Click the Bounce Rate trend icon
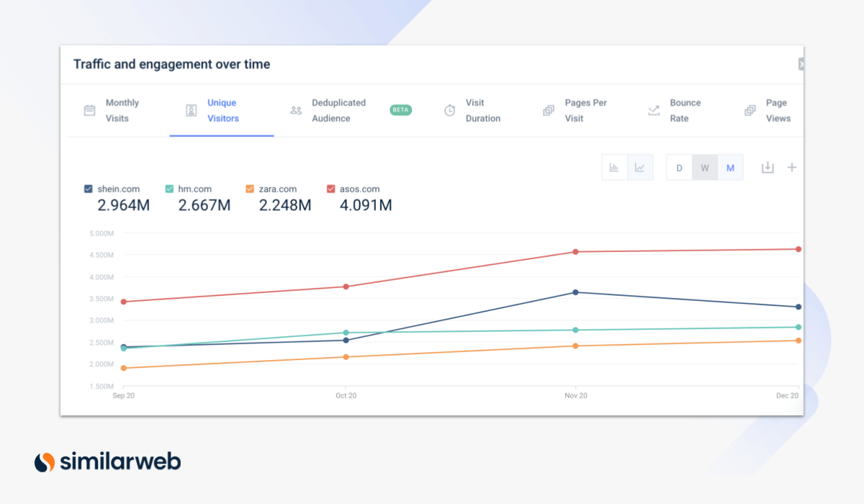864x504 pixels. (x=654, y=111)
